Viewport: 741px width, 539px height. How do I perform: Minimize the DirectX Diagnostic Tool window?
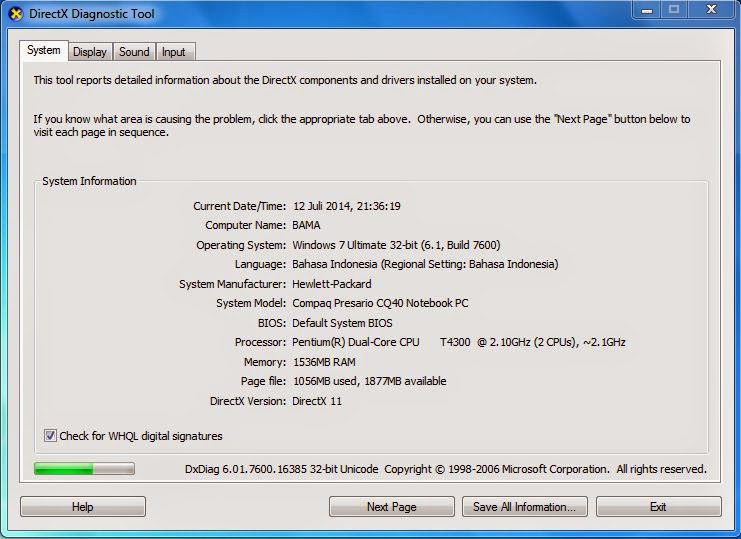[647, 10]
